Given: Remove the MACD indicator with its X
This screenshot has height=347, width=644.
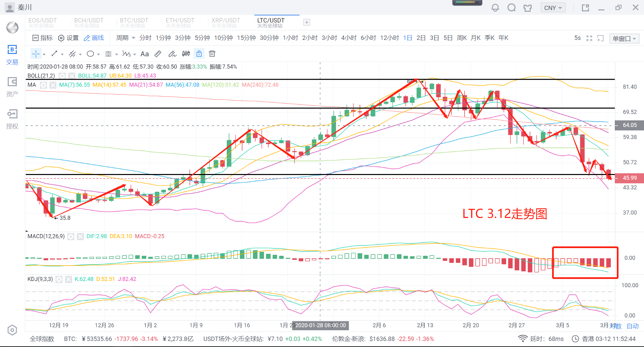Looking at the screenshot, I should coord(80,236).
